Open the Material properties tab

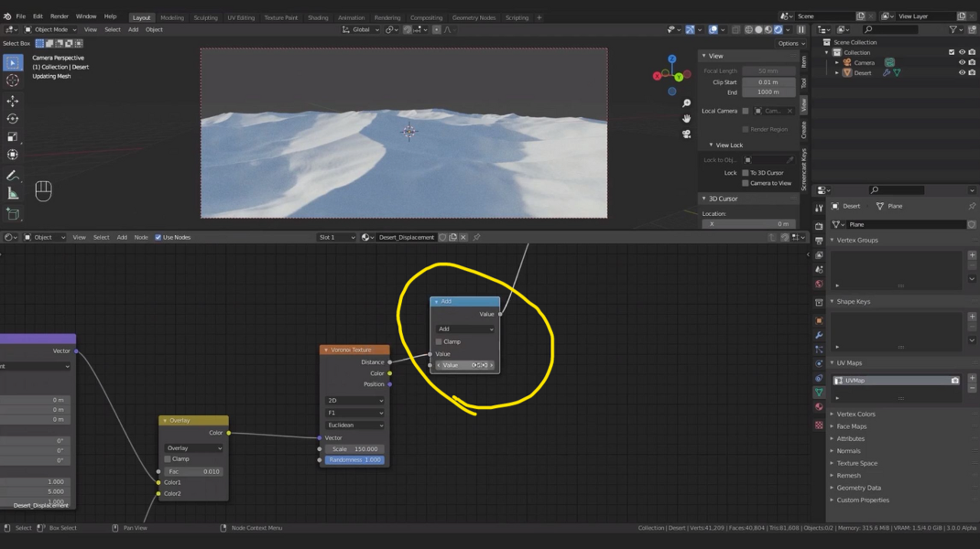click(819, 407)
